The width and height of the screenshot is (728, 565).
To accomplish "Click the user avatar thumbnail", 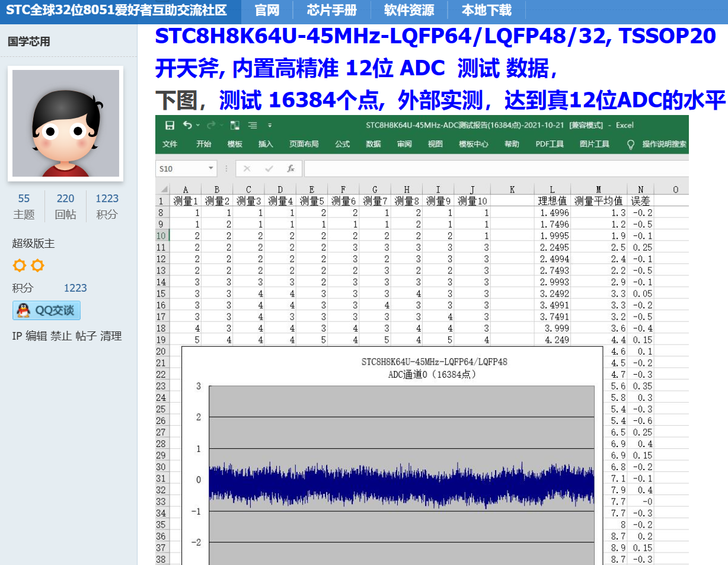I will click(x=65, y=123).
